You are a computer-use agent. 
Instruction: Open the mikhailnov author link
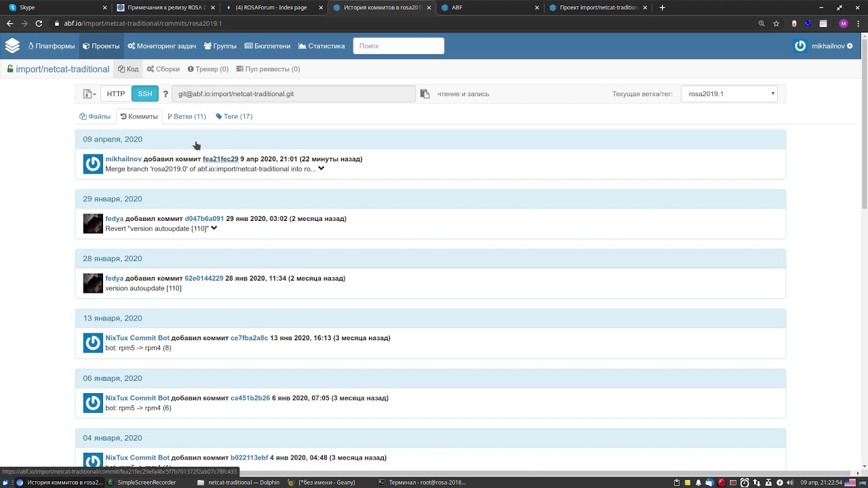[x=123, y=159]
